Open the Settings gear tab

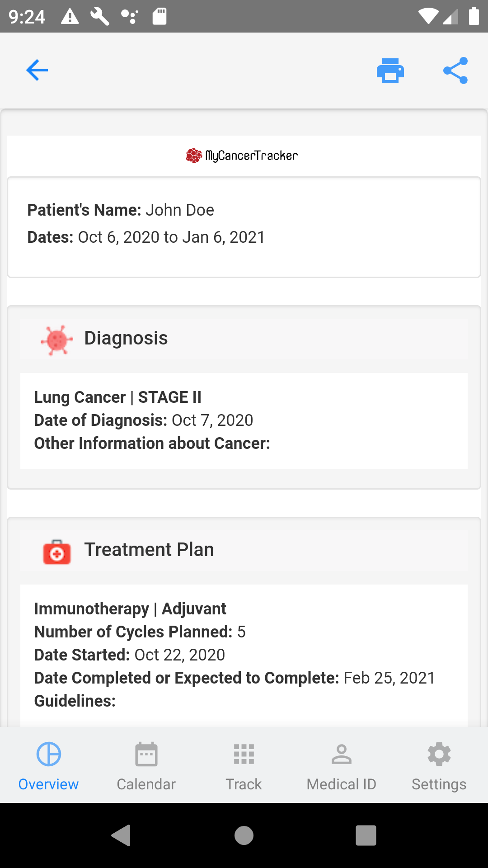pos(439,764)
